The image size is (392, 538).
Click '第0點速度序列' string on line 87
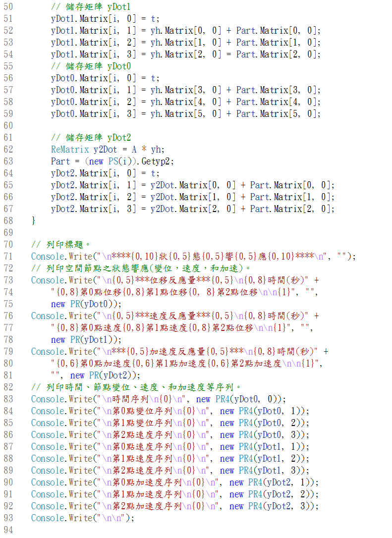142,447
